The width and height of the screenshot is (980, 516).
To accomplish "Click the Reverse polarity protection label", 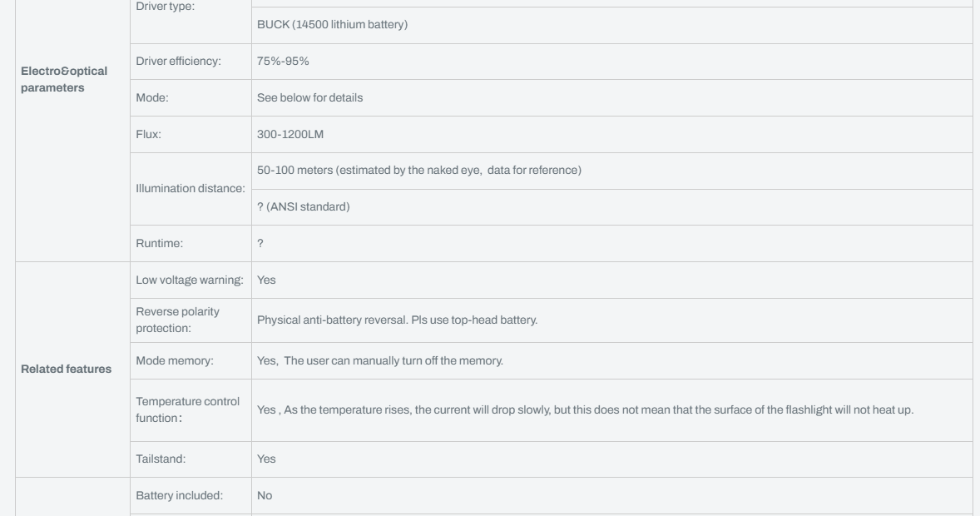I will (177, 320).
